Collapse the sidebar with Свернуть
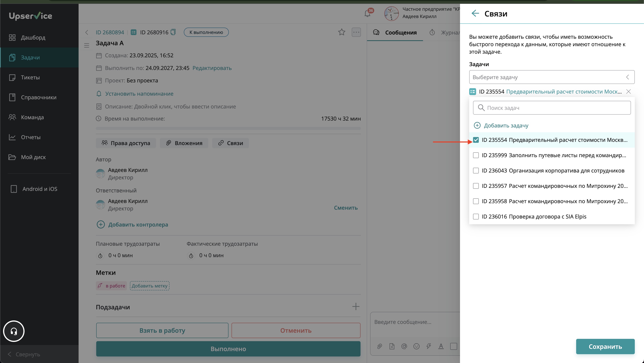 [x=24, y=354]
